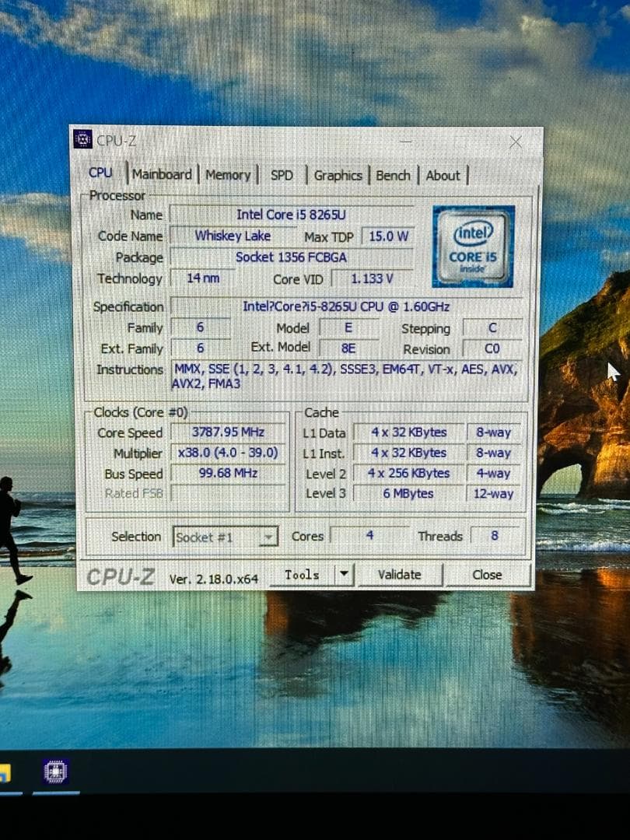Click the CPU-Z icon in the title bar

coord(84,139)
